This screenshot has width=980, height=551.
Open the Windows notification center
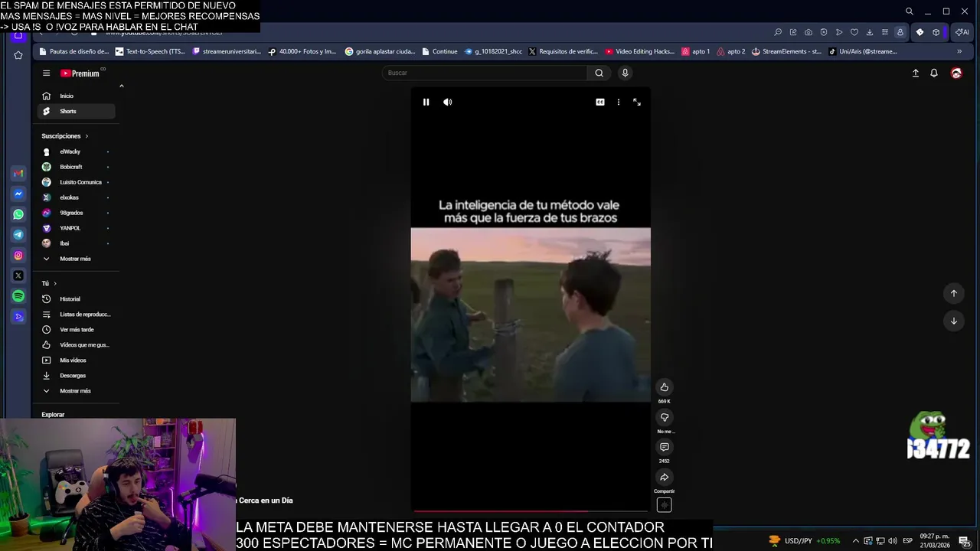click(964, 541)
